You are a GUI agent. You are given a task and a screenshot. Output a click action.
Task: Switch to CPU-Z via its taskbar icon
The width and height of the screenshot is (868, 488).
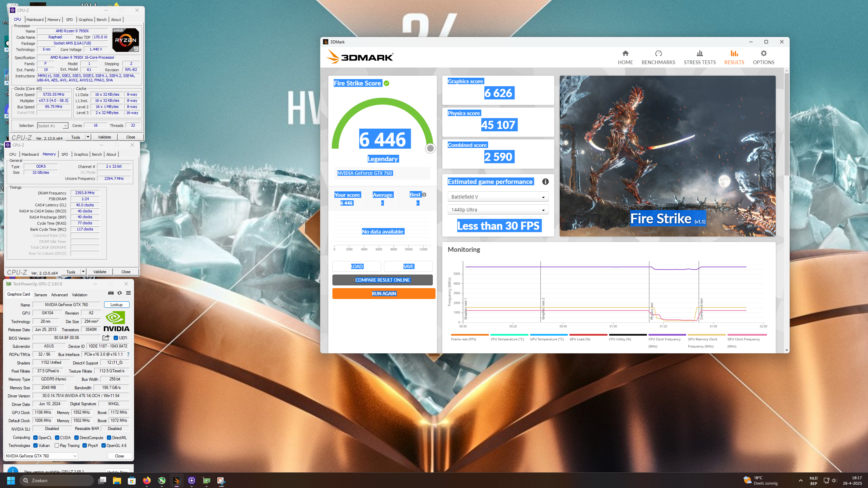pyautogui.click(x=191, y=480)
